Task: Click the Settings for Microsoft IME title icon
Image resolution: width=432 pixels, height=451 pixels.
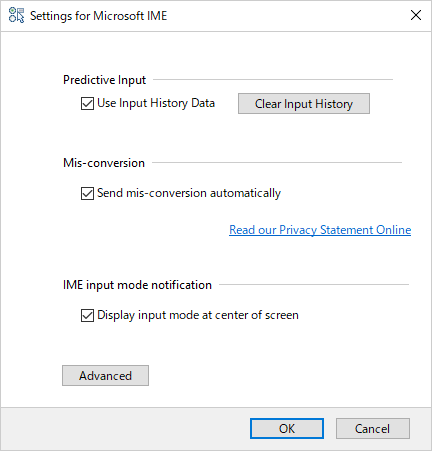Action: [16, 16]
